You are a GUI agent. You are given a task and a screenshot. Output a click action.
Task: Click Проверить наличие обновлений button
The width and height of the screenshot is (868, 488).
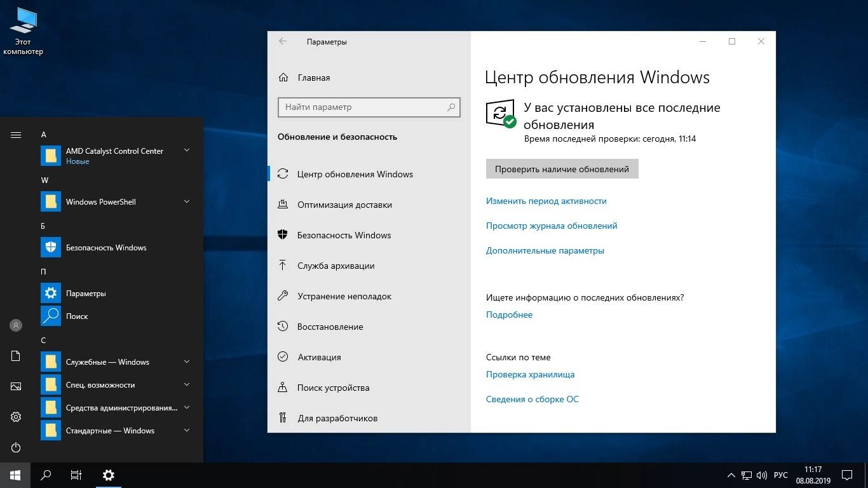[x=562, y=169]
